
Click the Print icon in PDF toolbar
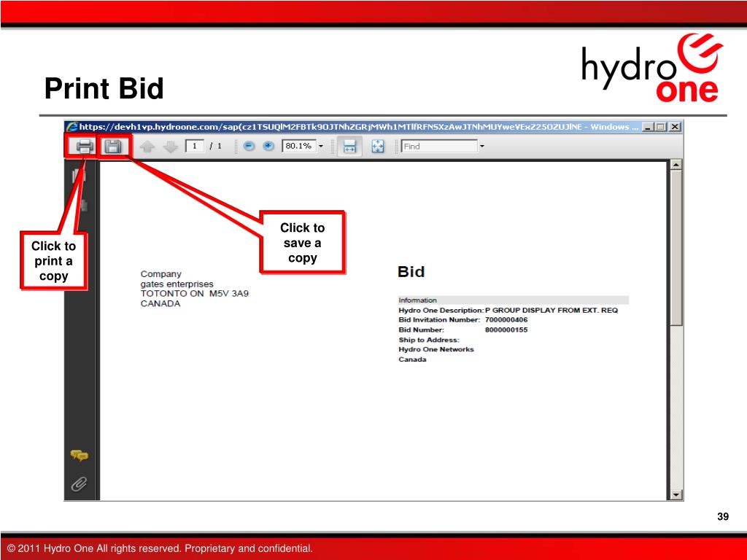coord(85,146)
